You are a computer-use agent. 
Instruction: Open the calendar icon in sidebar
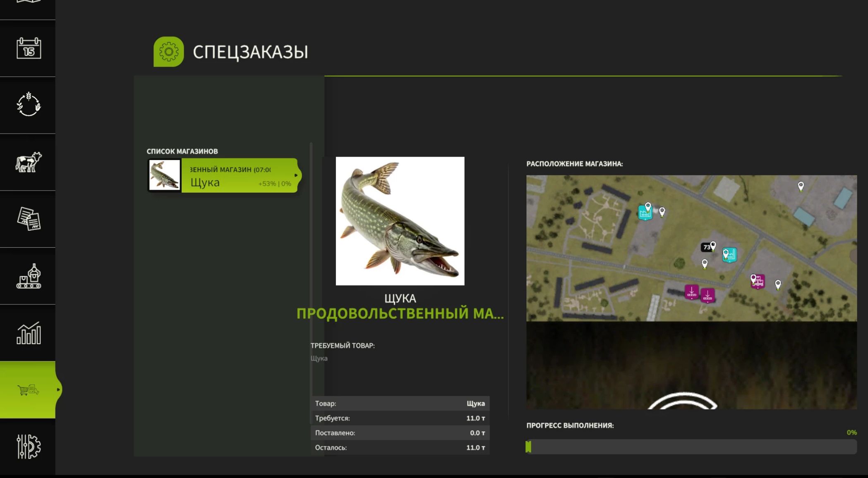29,48
